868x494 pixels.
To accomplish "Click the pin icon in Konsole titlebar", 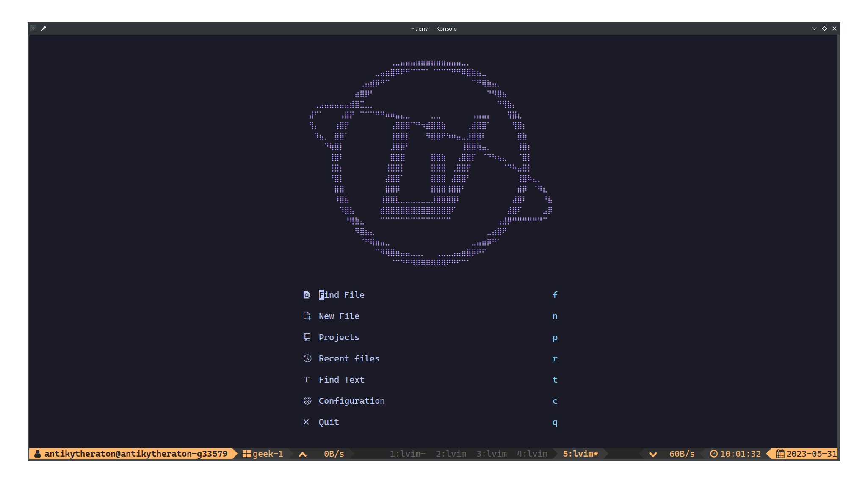I will 44,28.
